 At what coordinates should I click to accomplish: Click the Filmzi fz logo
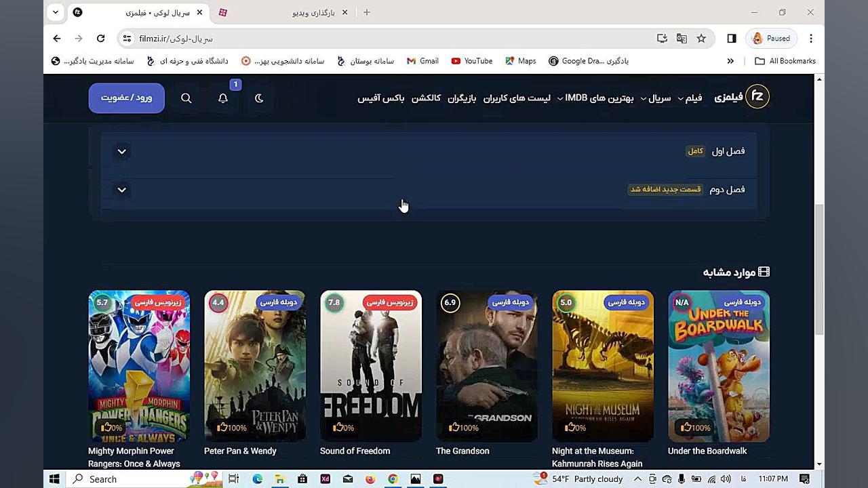point(757,96)
